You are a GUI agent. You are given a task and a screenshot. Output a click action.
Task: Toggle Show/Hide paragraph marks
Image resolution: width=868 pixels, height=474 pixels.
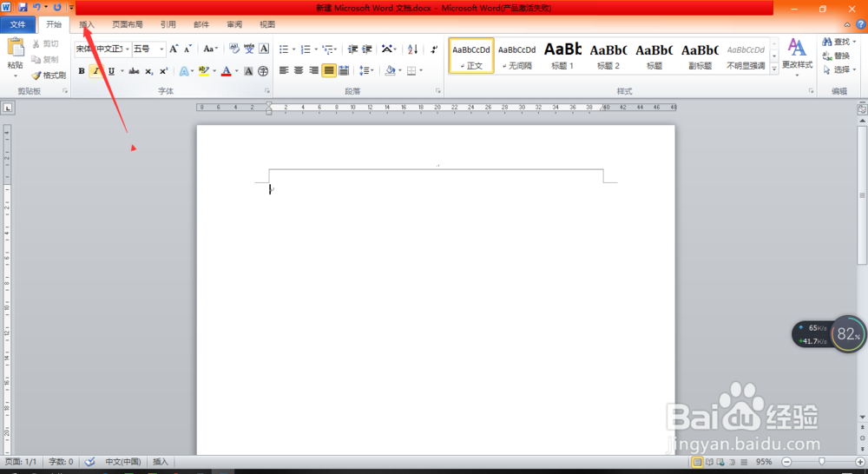(434, 49)
